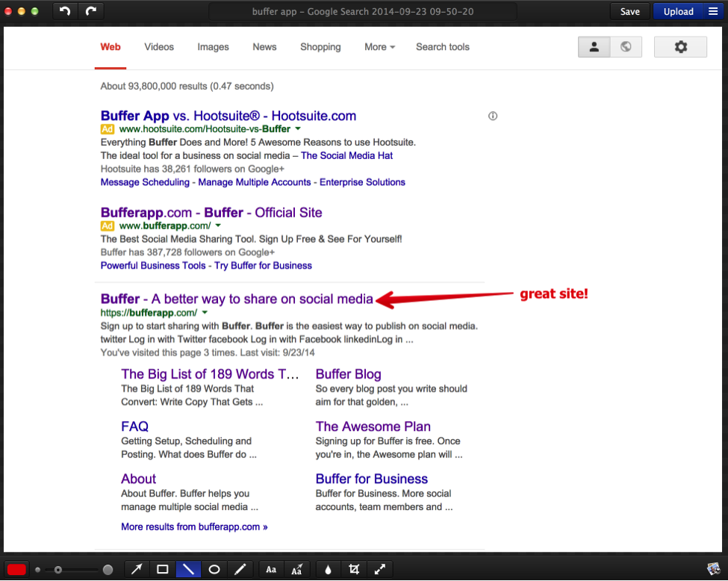
Task: Switch to the Web tab
Action: [x=111, y=47]
